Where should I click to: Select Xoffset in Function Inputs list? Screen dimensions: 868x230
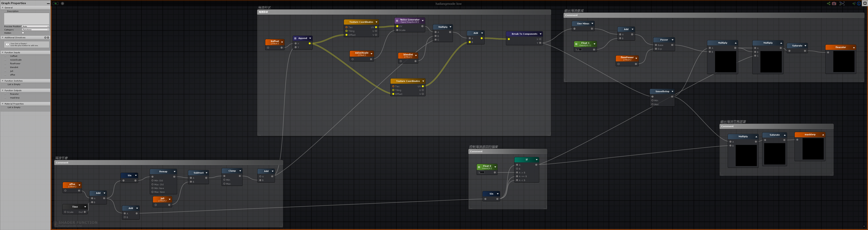(x=14, y=56)
